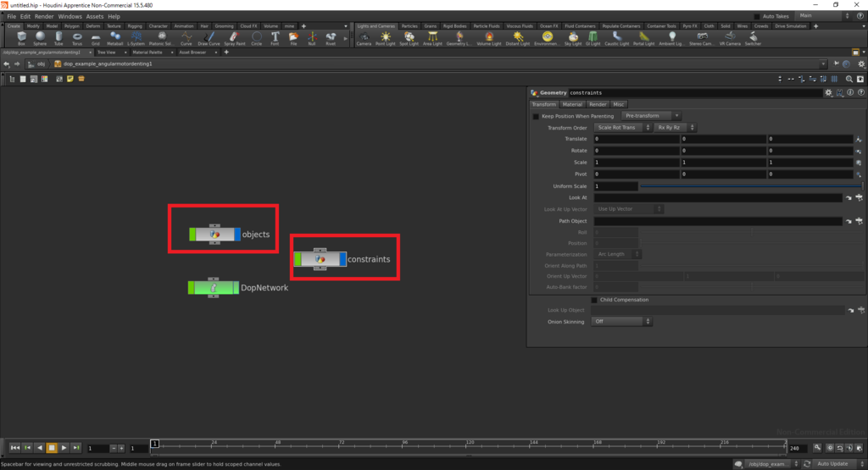Select the Circle shelf tool

pos(256,38)
